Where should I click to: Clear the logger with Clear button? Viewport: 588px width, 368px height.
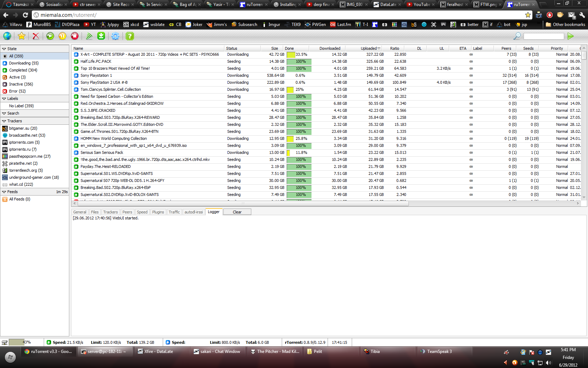pyautogui.click(x=237, y=212)
